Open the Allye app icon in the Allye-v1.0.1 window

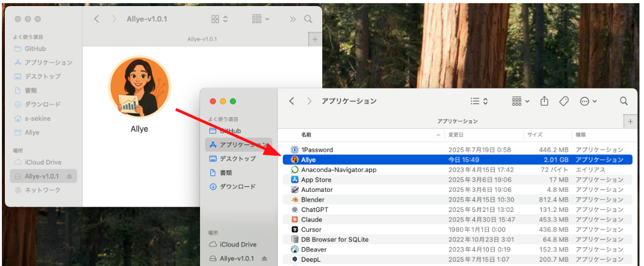(x=139, y=86)
